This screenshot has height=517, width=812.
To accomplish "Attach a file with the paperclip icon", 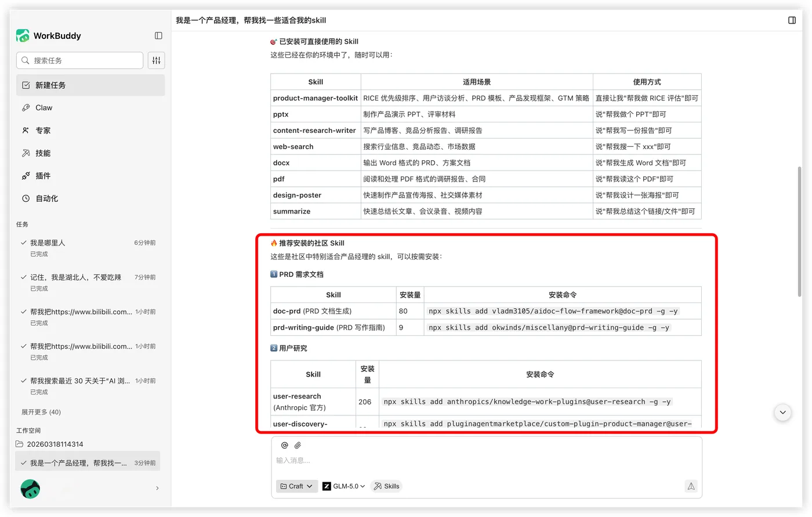I will click(298, 445).
